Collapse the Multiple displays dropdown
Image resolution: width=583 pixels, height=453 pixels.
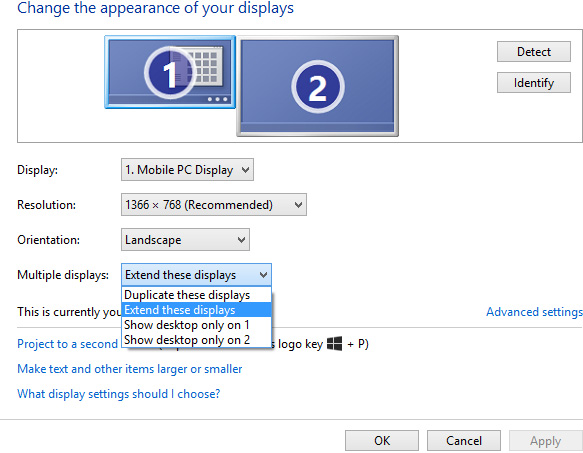coord(196,275)
